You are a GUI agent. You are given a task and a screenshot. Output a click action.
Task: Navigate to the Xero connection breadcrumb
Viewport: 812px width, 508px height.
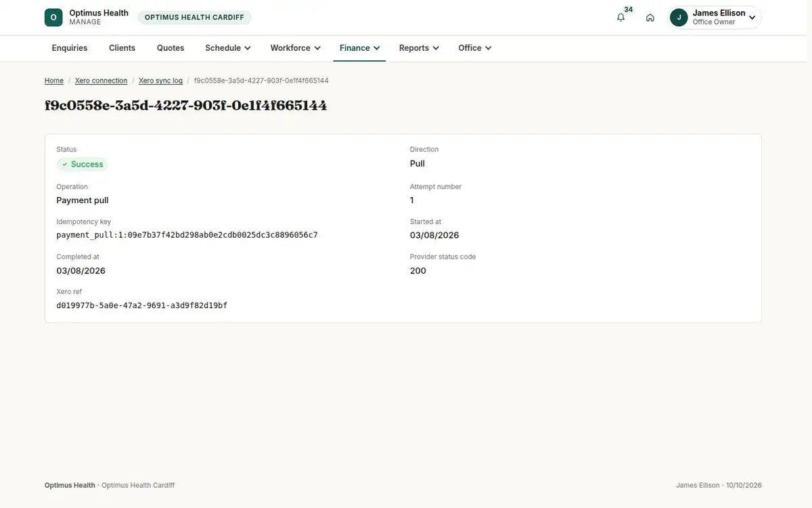click(x=101, y=81)
